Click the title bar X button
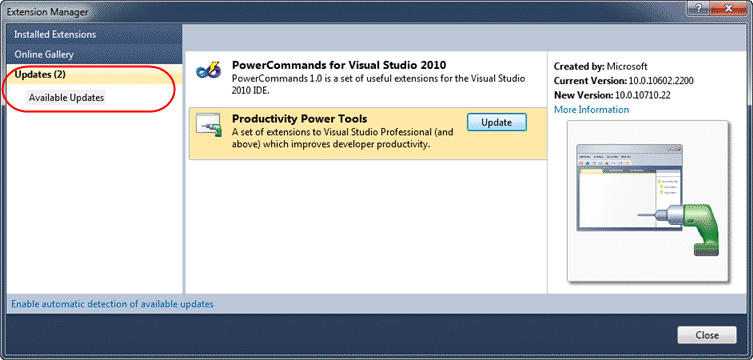This screenshot has height=360, width=753. (729, 7)
